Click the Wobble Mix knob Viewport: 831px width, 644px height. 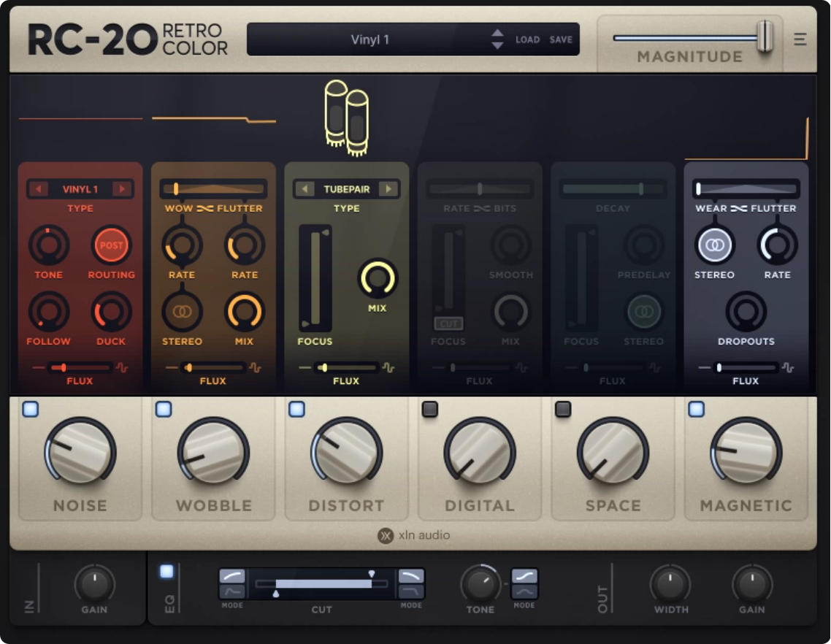[x=245, y=312]
